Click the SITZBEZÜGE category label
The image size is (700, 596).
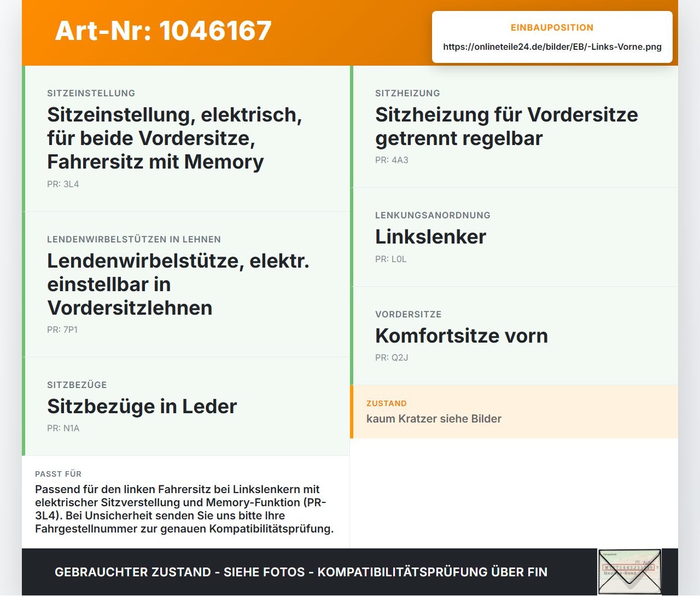pyautogui.click(x=77, y=385)
